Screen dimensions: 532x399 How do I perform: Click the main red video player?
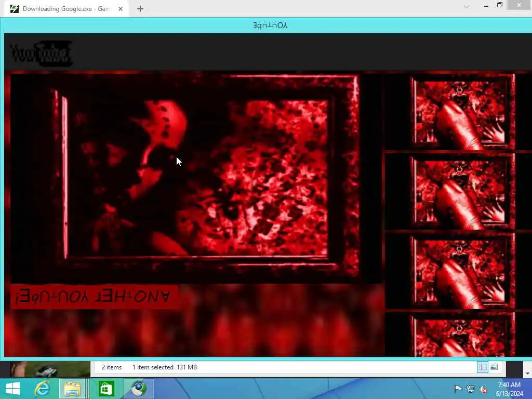pyautogui.click(x=196, y=178)
